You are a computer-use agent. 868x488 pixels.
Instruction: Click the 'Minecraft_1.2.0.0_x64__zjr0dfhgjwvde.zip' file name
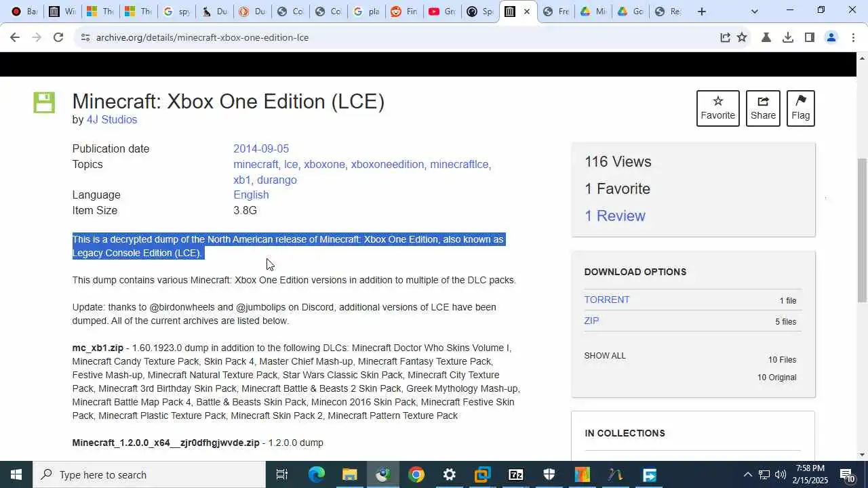[165, 443]
